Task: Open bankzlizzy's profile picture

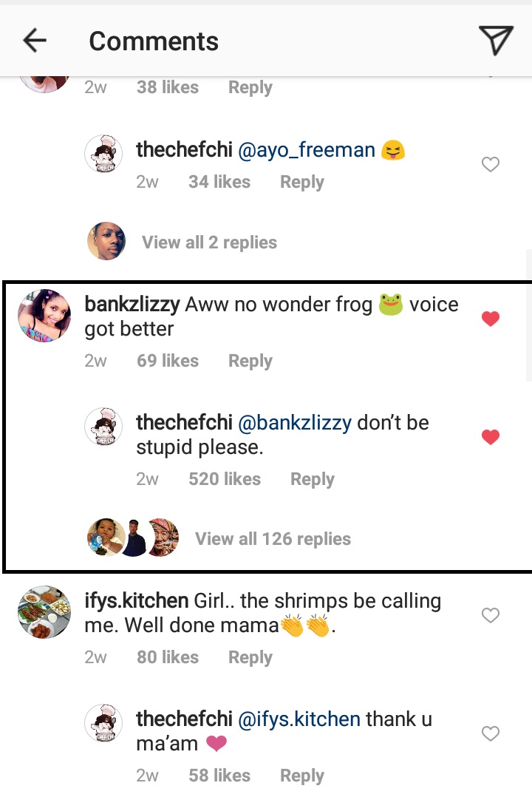Action: coord(44,316)
